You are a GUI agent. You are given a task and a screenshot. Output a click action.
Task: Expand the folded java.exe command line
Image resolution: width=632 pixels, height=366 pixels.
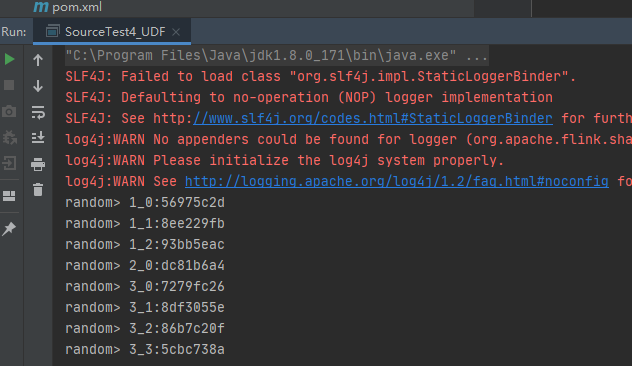pos(477,56)
